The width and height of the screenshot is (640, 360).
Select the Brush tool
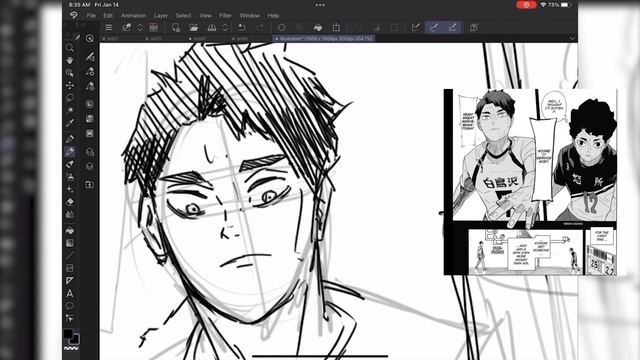tap(70, 164)
